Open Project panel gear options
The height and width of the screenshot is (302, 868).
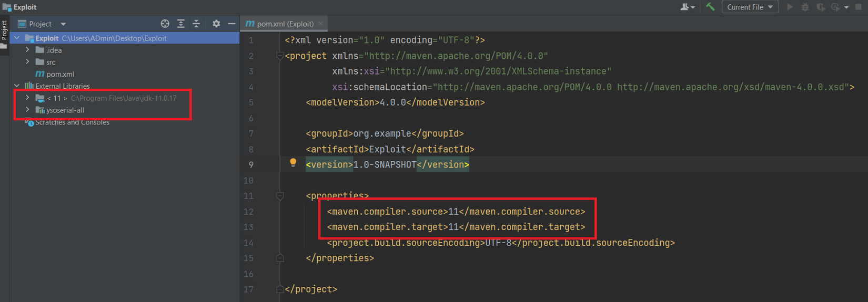coord(216,24)
